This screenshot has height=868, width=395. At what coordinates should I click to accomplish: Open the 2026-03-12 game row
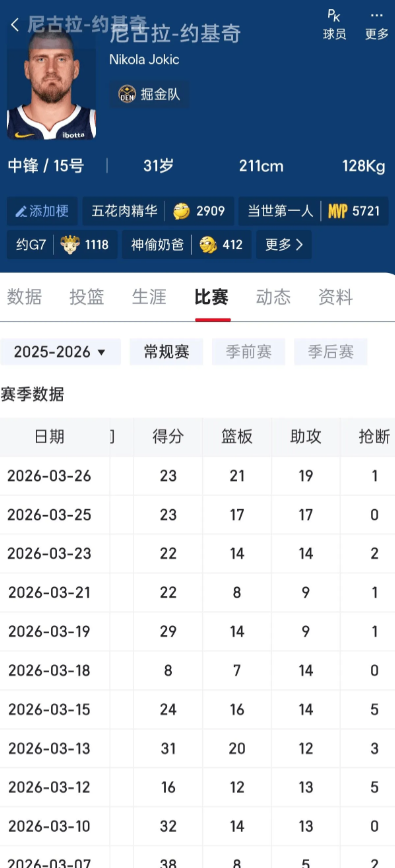point(198,787)
